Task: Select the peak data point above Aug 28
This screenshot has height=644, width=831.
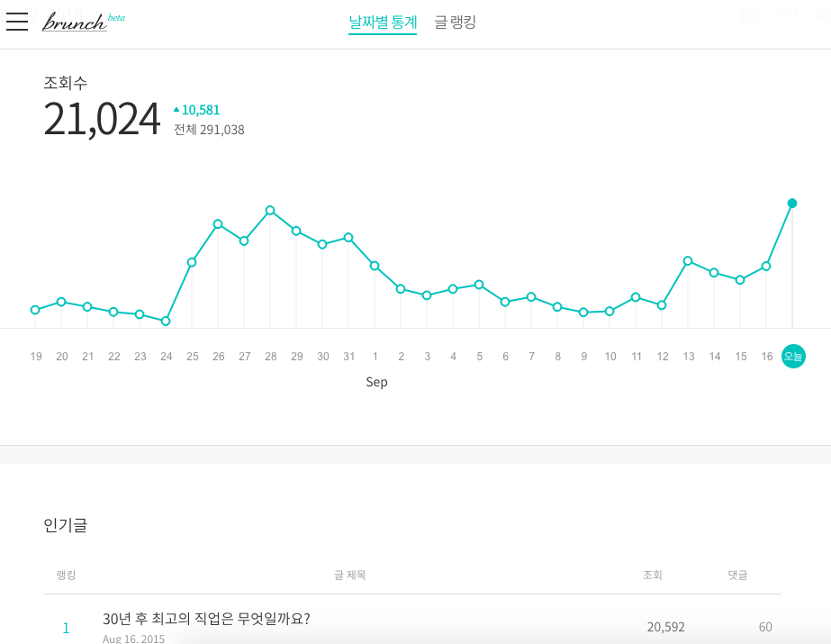Action: [x=270, y=211]
